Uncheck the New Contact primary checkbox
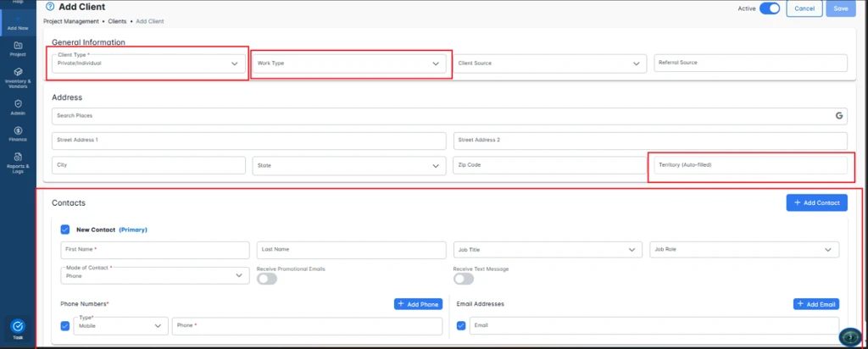868x349 pixels. (65, 229)
